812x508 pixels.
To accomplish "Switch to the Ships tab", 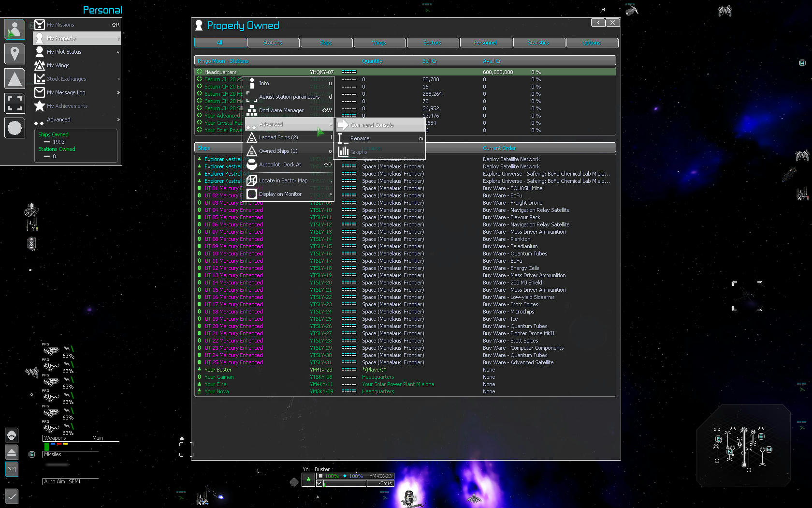I will pos(326,43).
